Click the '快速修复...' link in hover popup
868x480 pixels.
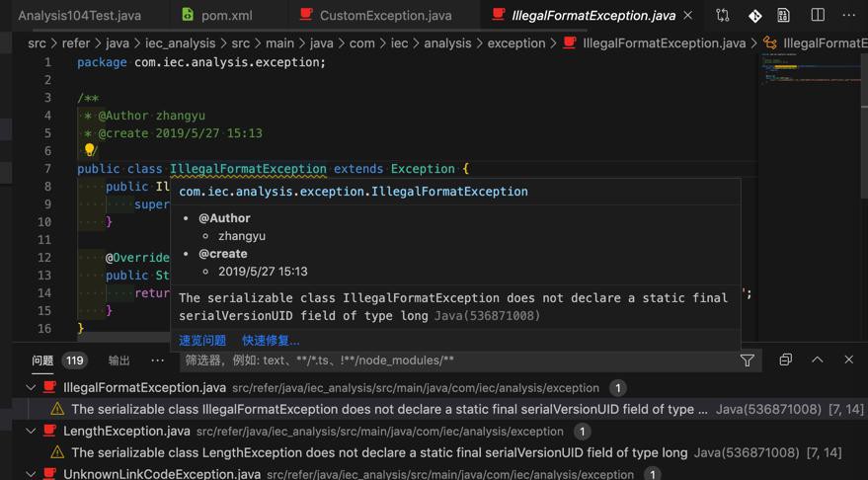[x=271, y=341]
